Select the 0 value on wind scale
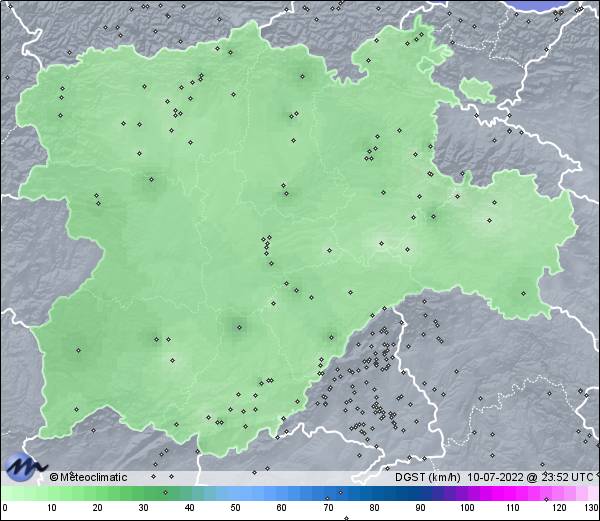The width and height of the screenshot is (600, 521). pos(5,509)
